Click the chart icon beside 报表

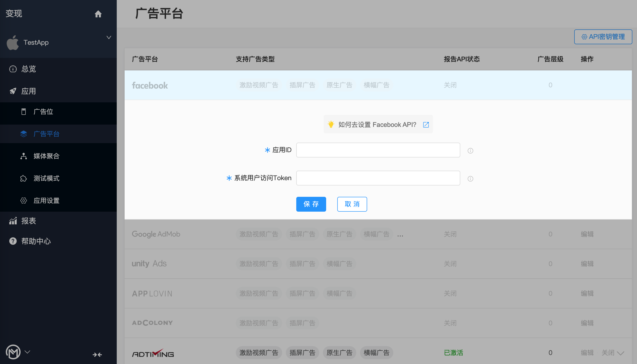[13, 221]
